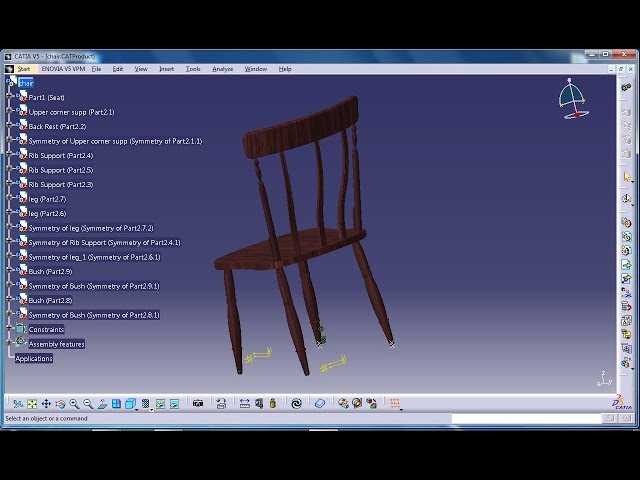The height and width of the screenshot is (480, 640).
Task: Select Symmetry of Bush (Symmetry of Part2.8.1)
Action: click(x=94, y=315)
